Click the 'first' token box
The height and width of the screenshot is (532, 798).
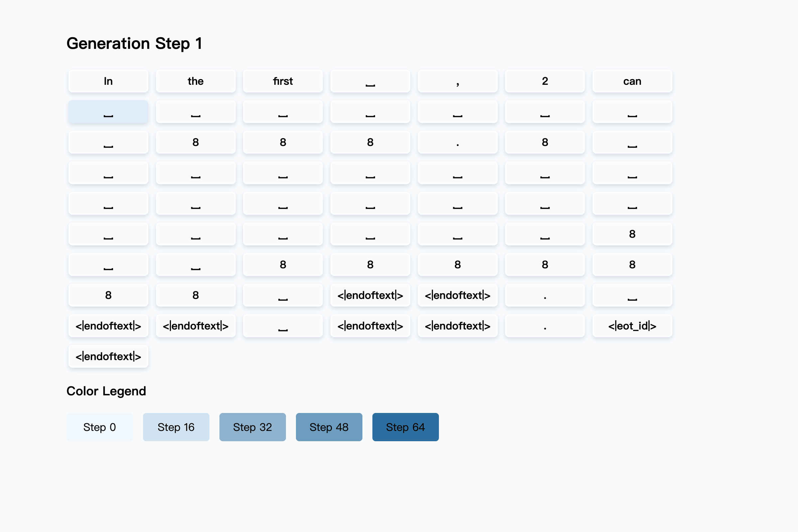tap(283, 81)
